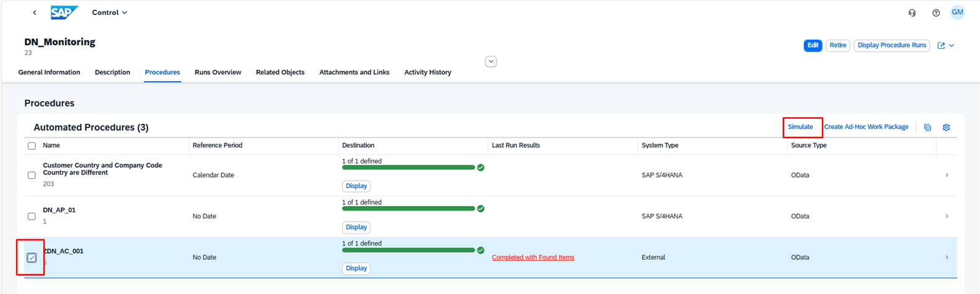Check the DN_AP_01 row checkbox
This screenshot has height=294, width=980.
point(32,217)
